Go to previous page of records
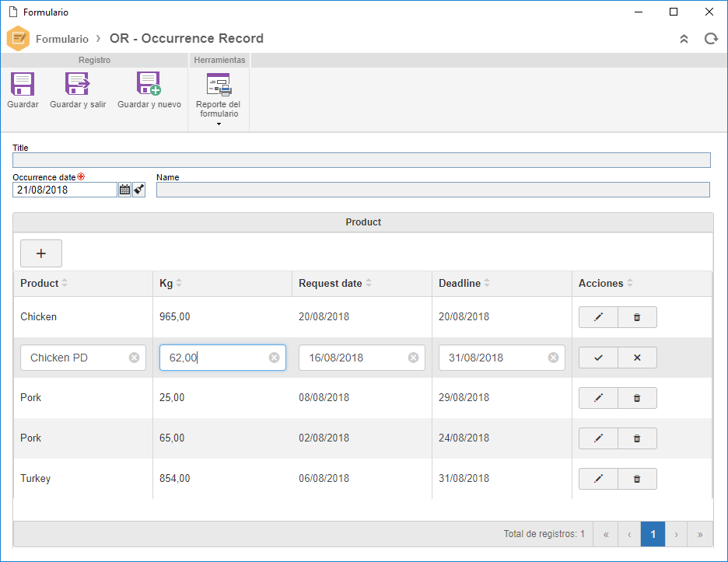This screenshot has height=562, width=728. point(629,534)
